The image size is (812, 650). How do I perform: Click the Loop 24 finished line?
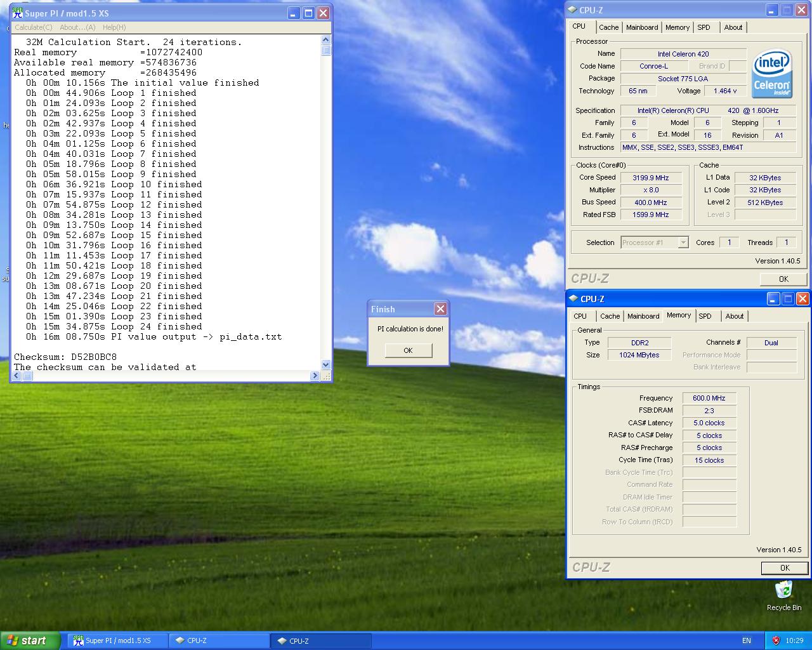(x=114, y=326)
